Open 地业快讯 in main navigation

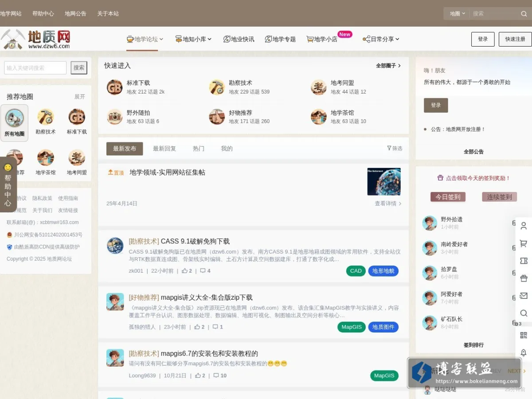tap(239, 39)
